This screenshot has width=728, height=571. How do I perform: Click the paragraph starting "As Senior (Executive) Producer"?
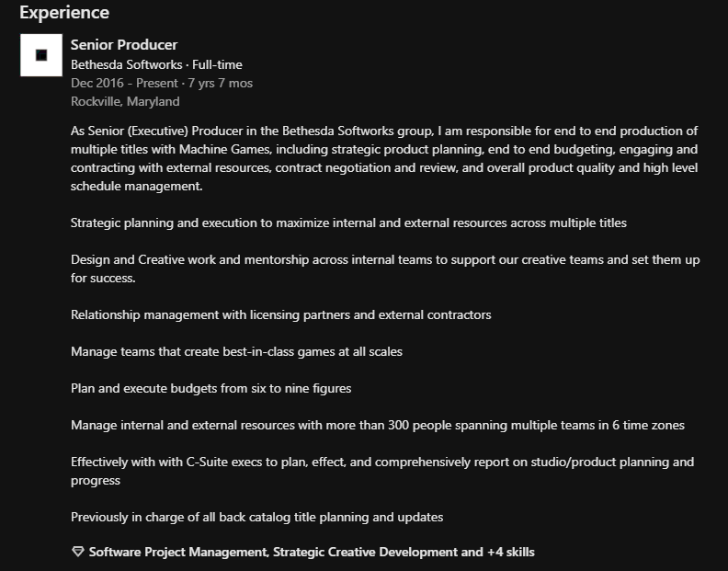[x=383, y=158]
